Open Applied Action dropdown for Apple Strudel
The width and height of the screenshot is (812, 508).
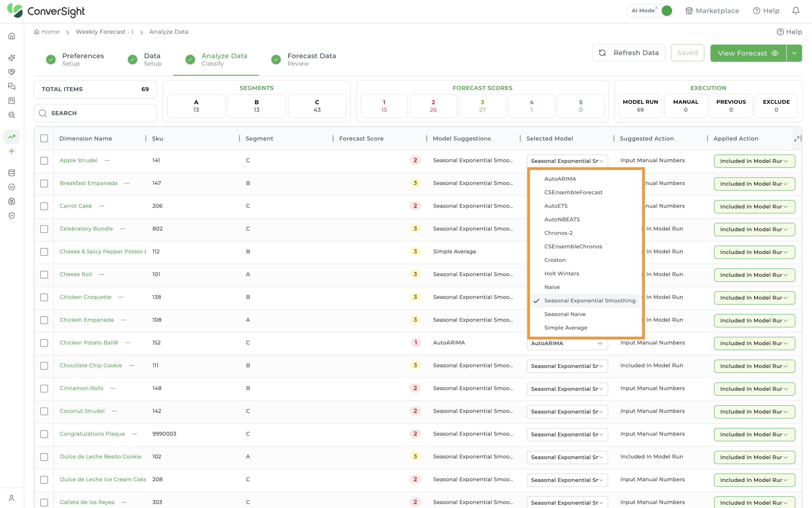click(754, 161)
